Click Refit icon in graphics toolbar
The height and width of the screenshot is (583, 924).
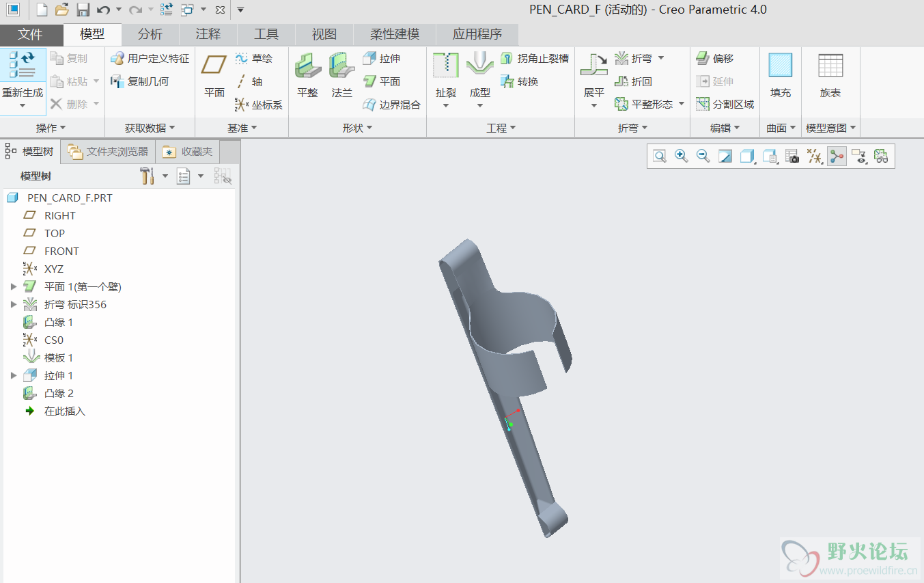(659, 157)
